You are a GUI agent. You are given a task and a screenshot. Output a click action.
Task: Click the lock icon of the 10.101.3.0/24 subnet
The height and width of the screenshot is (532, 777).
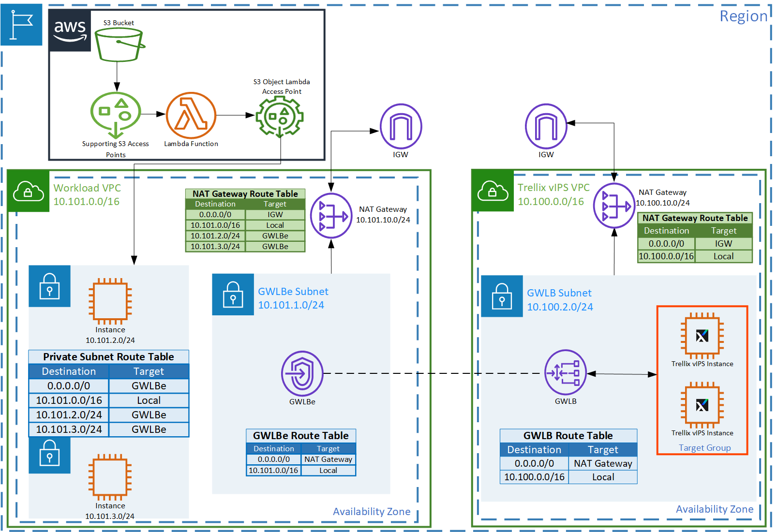(x=49, y=455)
